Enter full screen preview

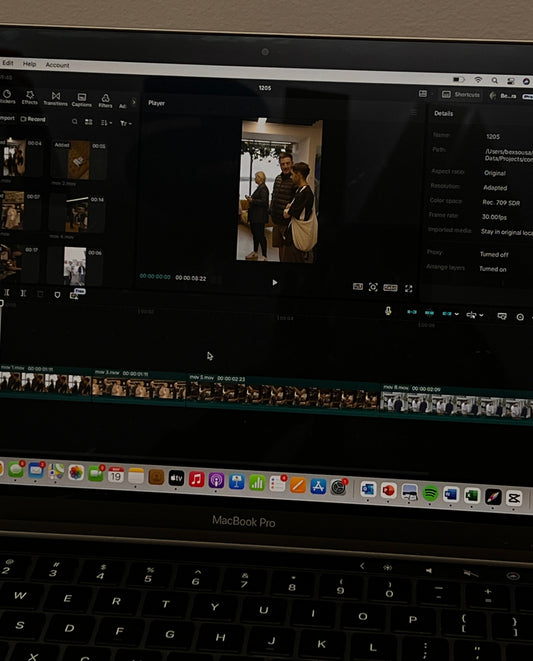tap(409, 288)
